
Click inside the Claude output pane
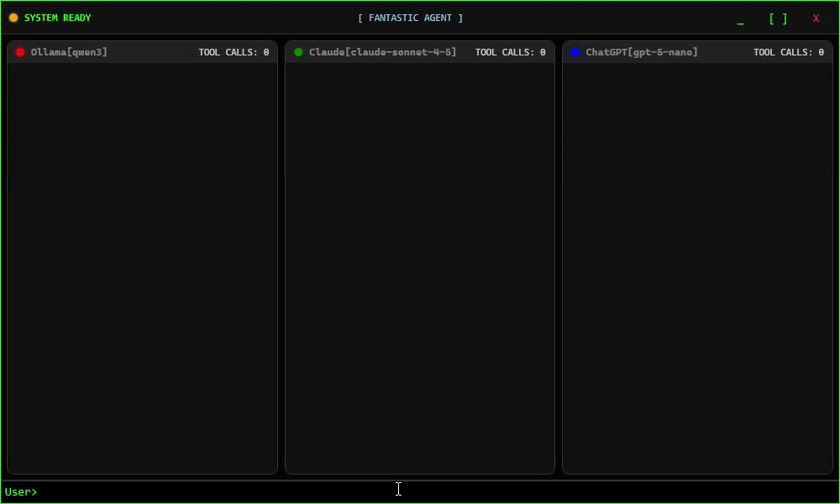tap(419, 268)
